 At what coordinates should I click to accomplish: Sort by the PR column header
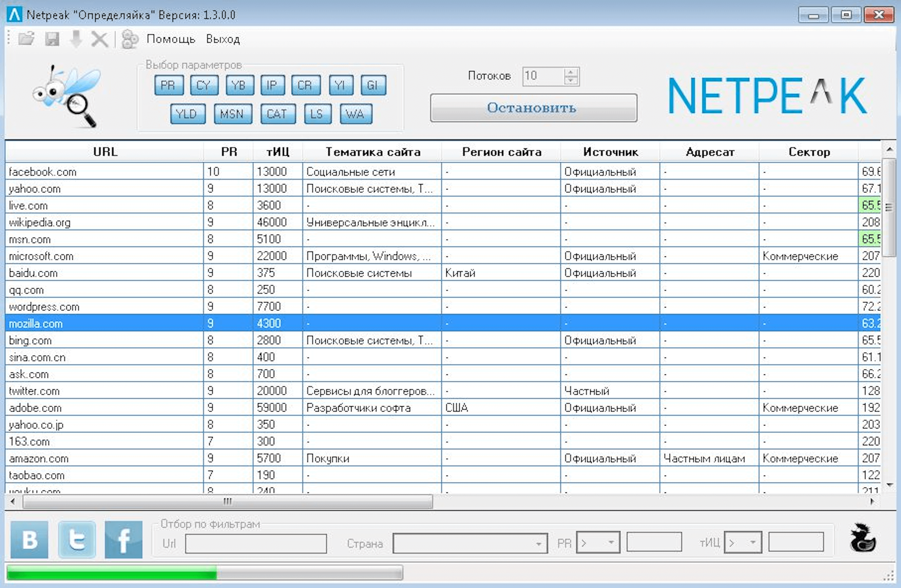[x=228, y=152]
